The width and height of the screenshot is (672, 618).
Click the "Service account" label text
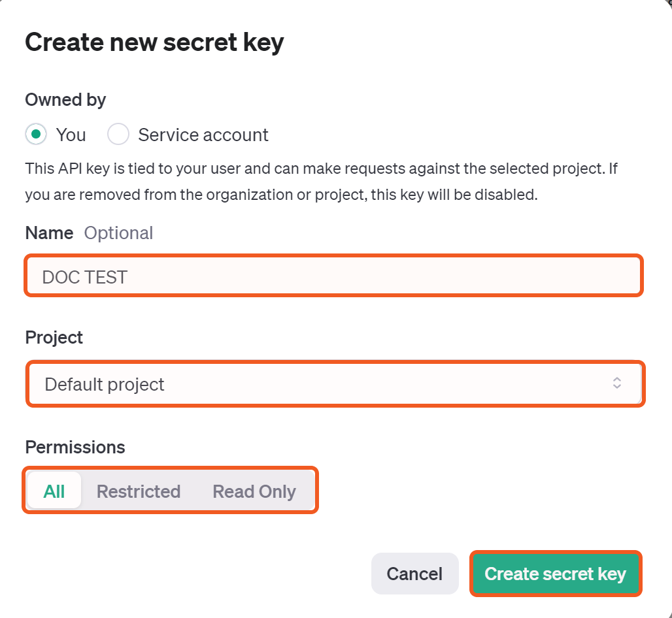[203, 135]
